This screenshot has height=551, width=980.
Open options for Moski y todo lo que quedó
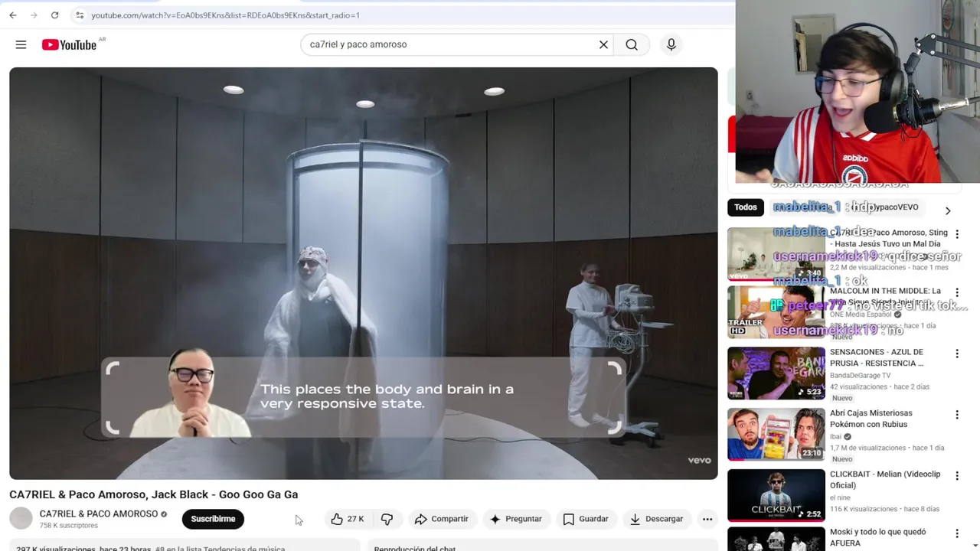[x=956, y=533]
